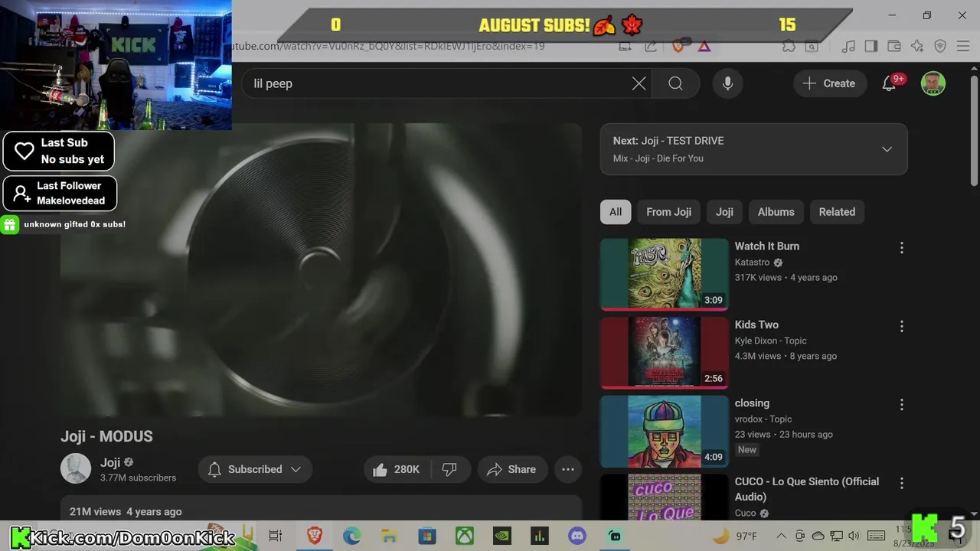Open options menu for CUCO - Lo Que Siento
Image resolution: width=980 pixels, height=551 pixels.
901,484
